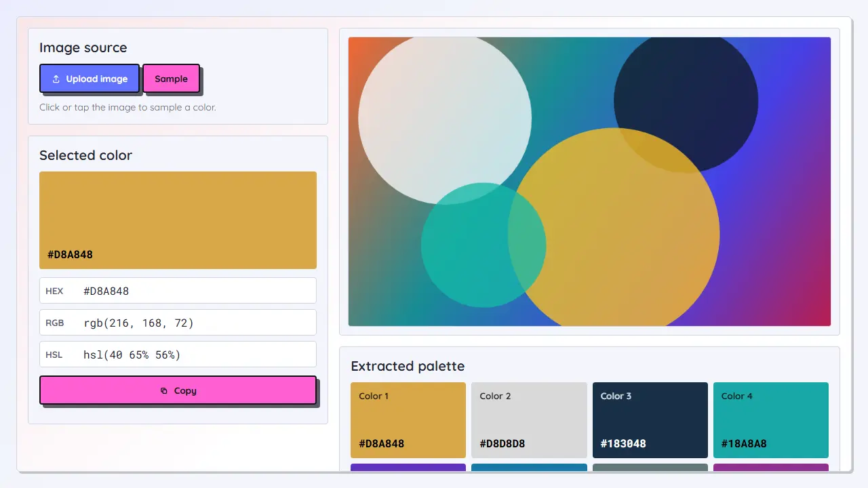This screenshot has height=488, width=868.
Task: Click the RGB label
Action: coord(54,323)
